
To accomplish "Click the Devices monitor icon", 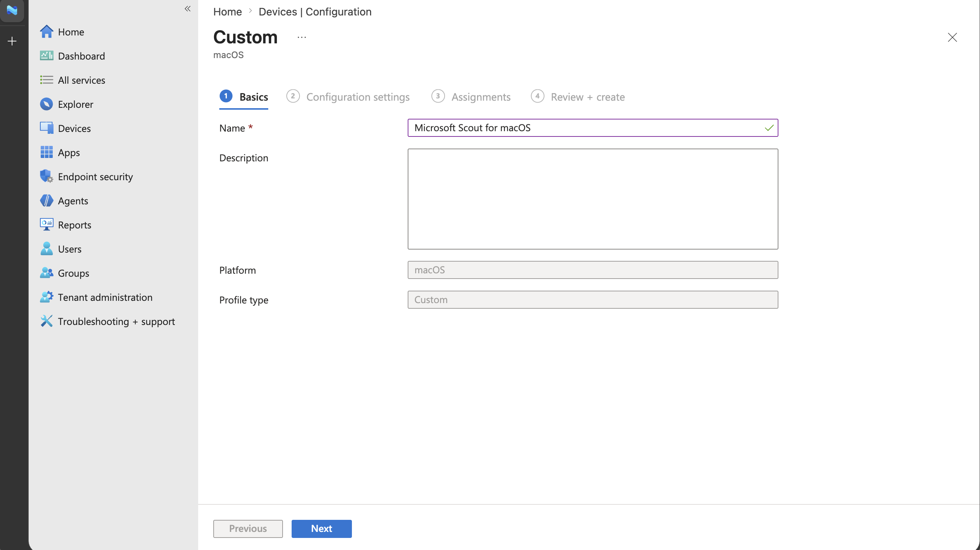I will pyautogui.click(x=46, y=128).
